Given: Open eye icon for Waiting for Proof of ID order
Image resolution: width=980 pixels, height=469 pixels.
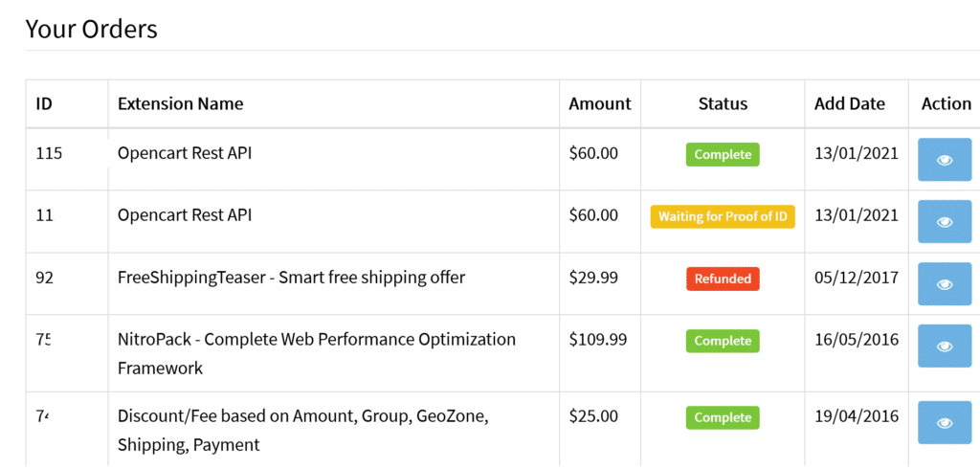Looking at the screenshot, I should coord(945,221).
